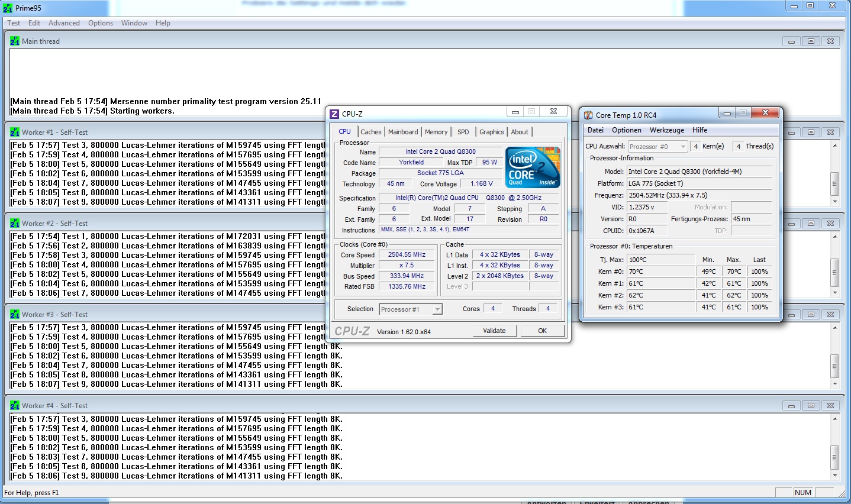Click the Worker #2 scrollbar thumb
The height and width of the screenshot is (504, 851).
pos(835,272)
